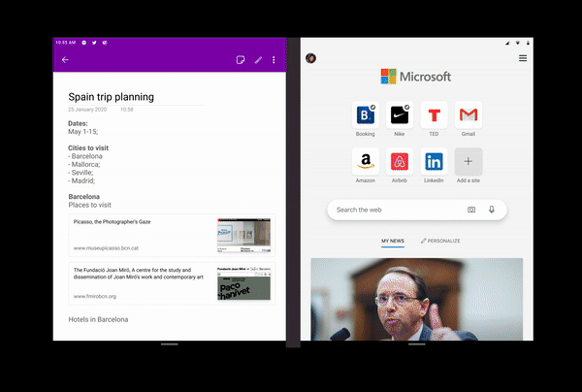Tap the camera visual search icon
Viewport: 582px width, 392px height.
pos(471,210)
